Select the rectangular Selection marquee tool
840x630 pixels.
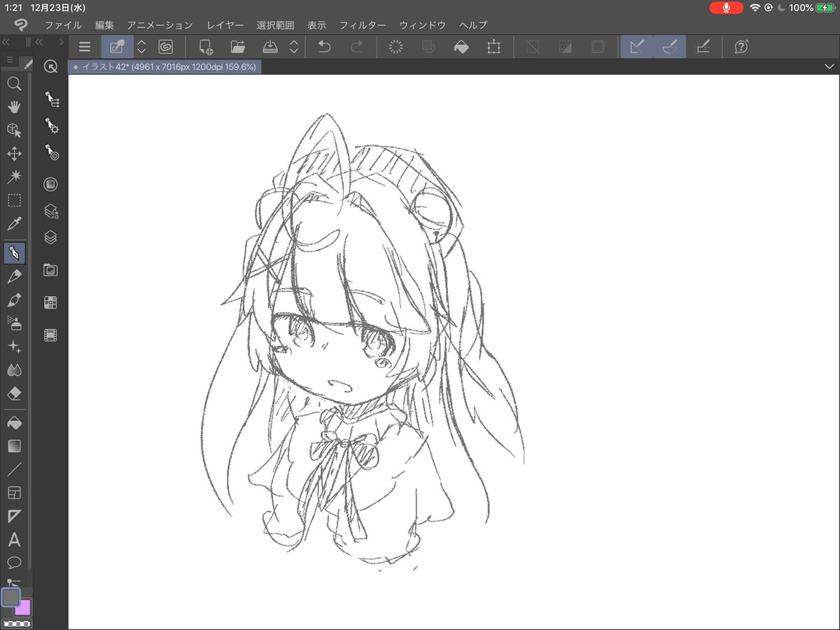coord(14,200)
